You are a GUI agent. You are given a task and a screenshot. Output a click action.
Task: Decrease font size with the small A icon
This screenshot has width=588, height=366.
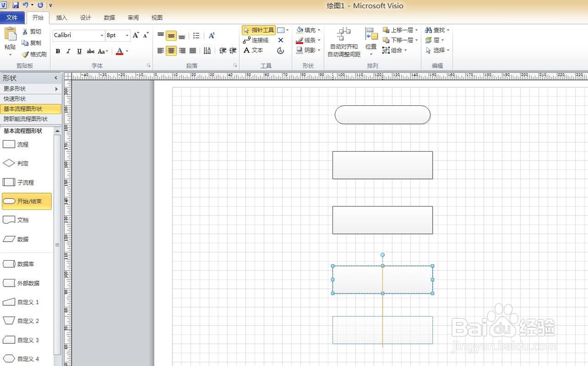tap(146, 35)
